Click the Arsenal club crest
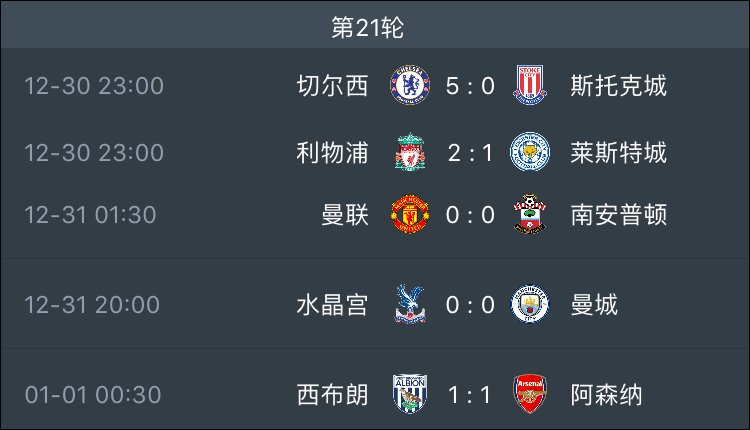The width and height of the screenshot is (750, 430). [x=530, y=394]
